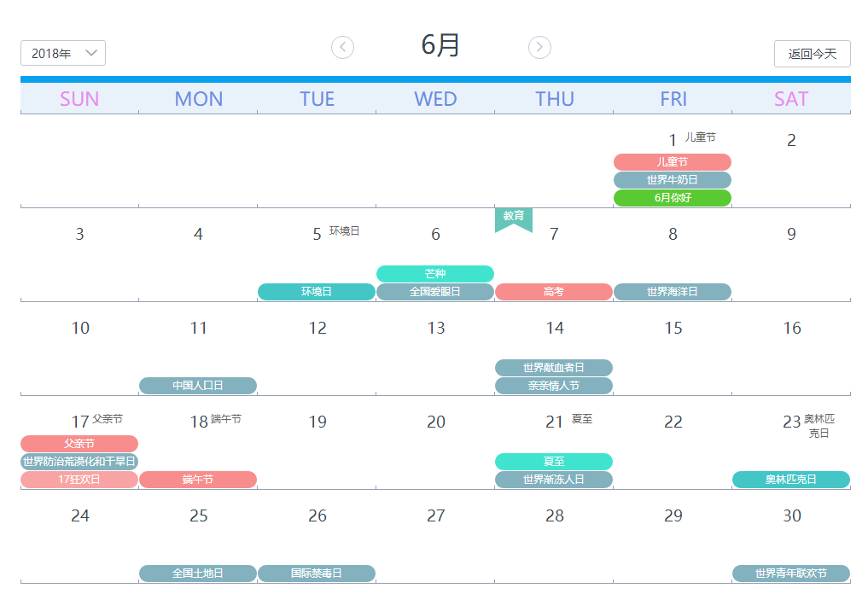Screen dimensions: 868x594
Task: Click the 芒种 solar term tag
Action: click(x=434, y=273)
